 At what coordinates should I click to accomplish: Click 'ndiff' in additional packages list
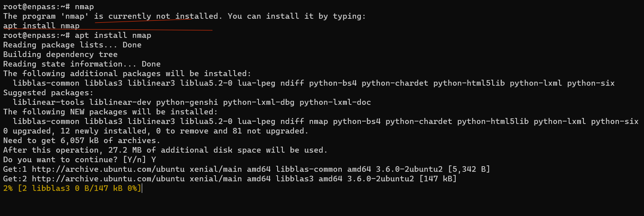(x=292, y=83)
